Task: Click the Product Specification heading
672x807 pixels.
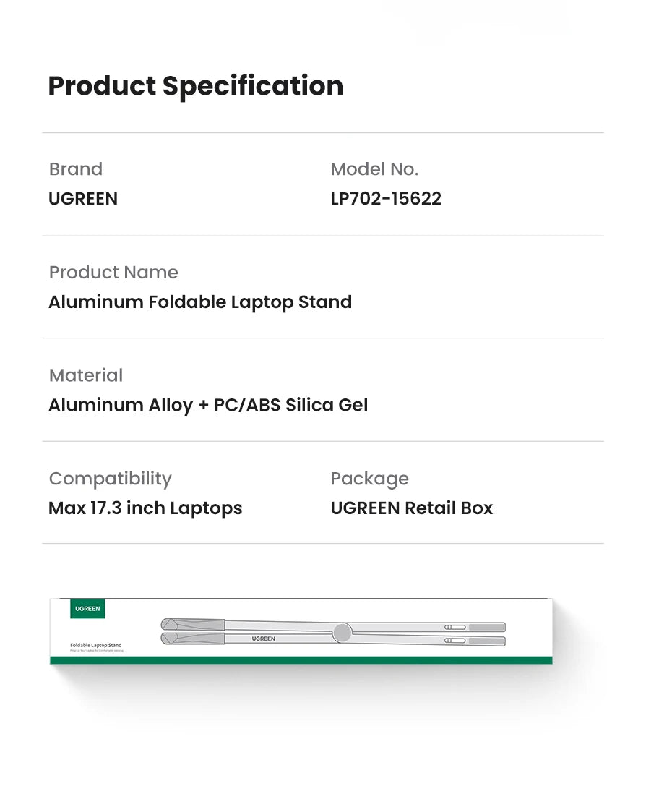Action: (x=195, y=86)
